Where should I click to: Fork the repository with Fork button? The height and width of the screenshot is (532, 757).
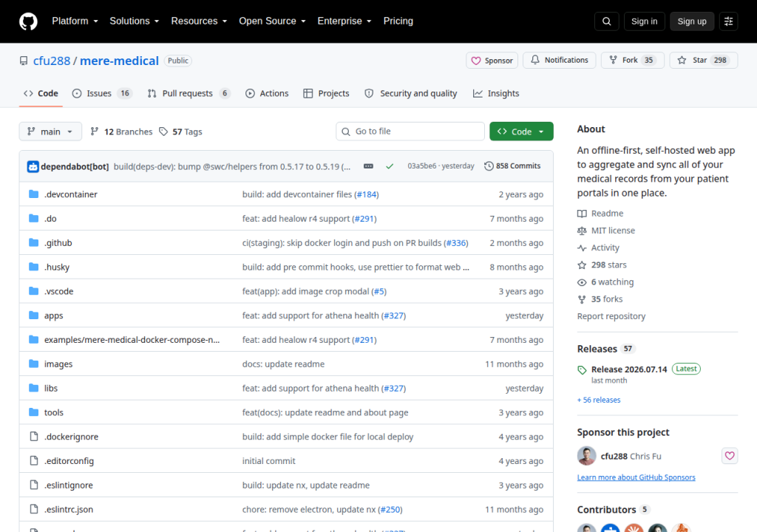pyautogui.click(x=633, y=60)
